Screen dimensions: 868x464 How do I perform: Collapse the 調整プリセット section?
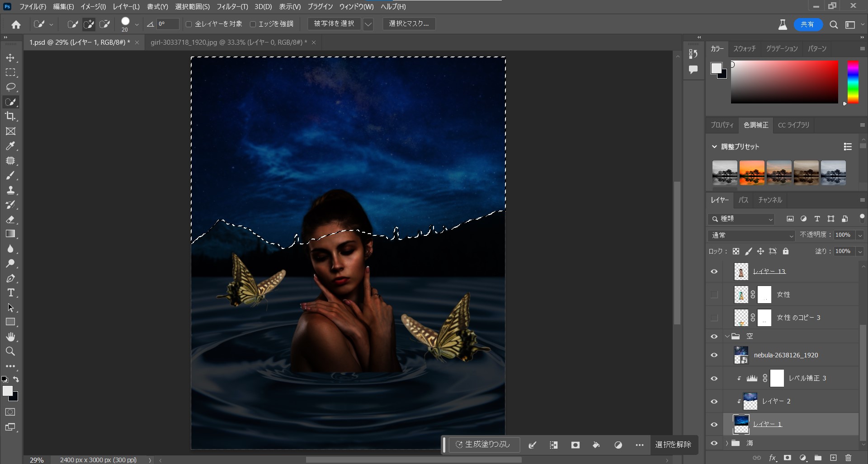coord(714,147)
